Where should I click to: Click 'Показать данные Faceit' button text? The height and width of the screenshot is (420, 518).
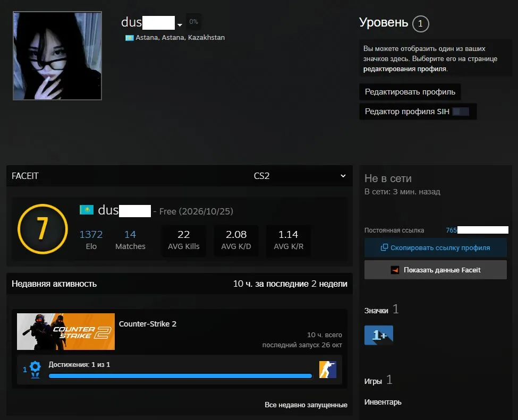click(442, 270)
